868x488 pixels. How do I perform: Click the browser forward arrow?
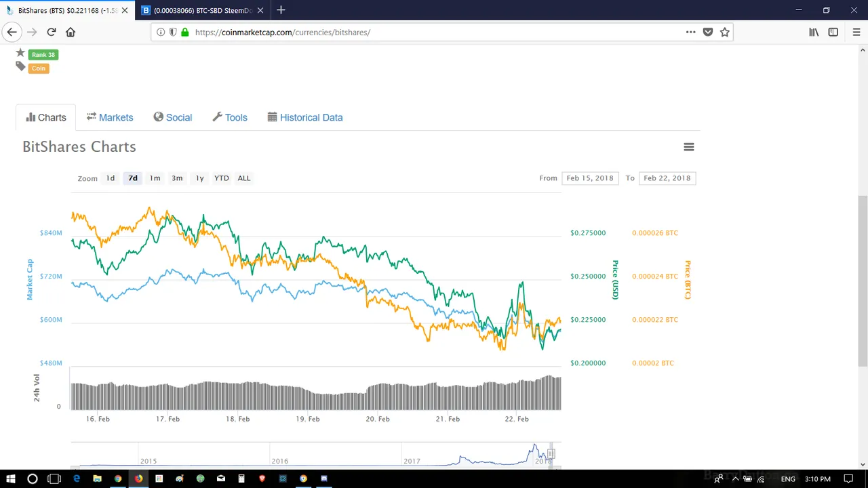pos(32,32)
